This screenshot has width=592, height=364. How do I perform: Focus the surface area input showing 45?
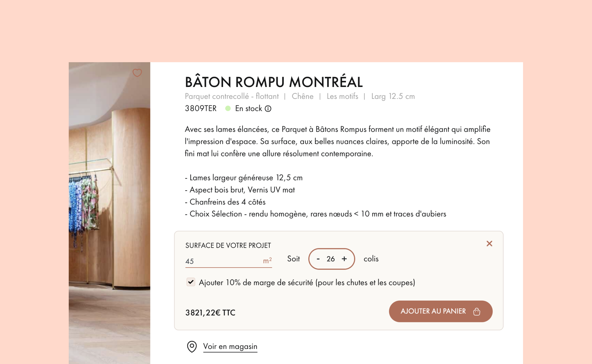pos(229,261)
